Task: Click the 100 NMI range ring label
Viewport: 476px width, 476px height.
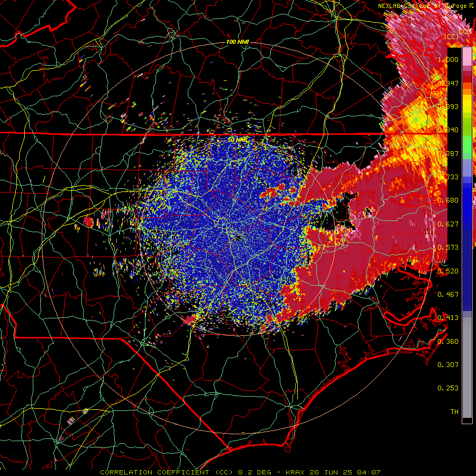Action: 237,42
